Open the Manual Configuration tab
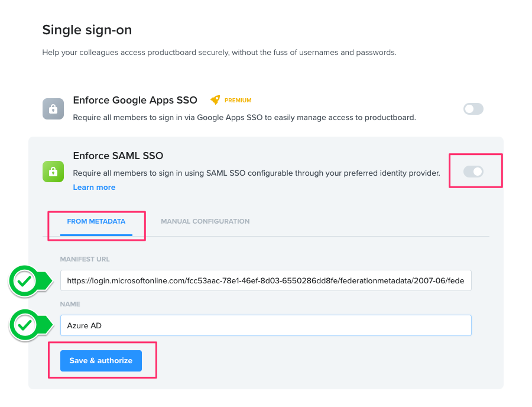The width and height of the screenshot is (532, 407). [x=205, y=221]
